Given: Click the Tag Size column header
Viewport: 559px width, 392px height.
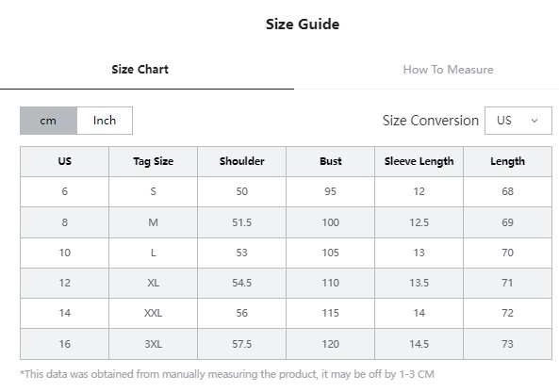Looking at the screenshot, I should (x=154, y=161).
